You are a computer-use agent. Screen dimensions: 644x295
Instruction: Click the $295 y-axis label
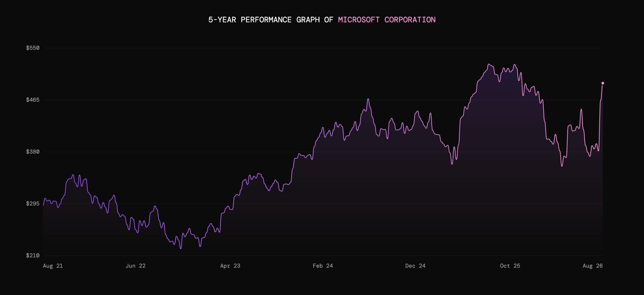[33, 204]
